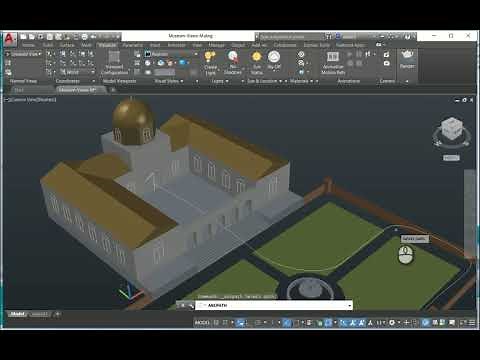The image size is (480, 360).
Task: Click the Workspace Switching gear icon
Action: [392, 322]
